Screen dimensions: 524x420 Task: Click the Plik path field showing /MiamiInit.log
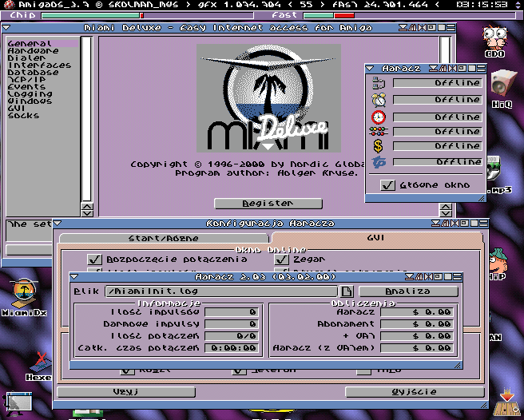point(221,291)
